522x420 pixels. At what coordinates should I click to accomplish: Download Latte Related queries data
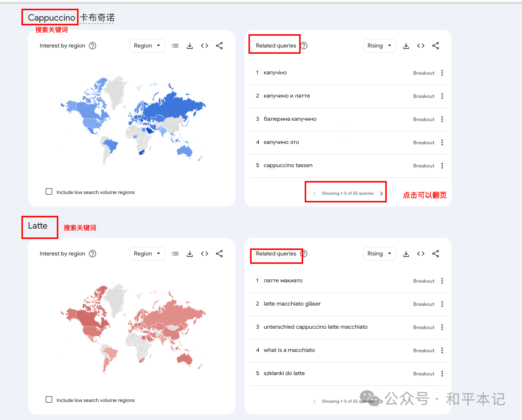(406, 254)
